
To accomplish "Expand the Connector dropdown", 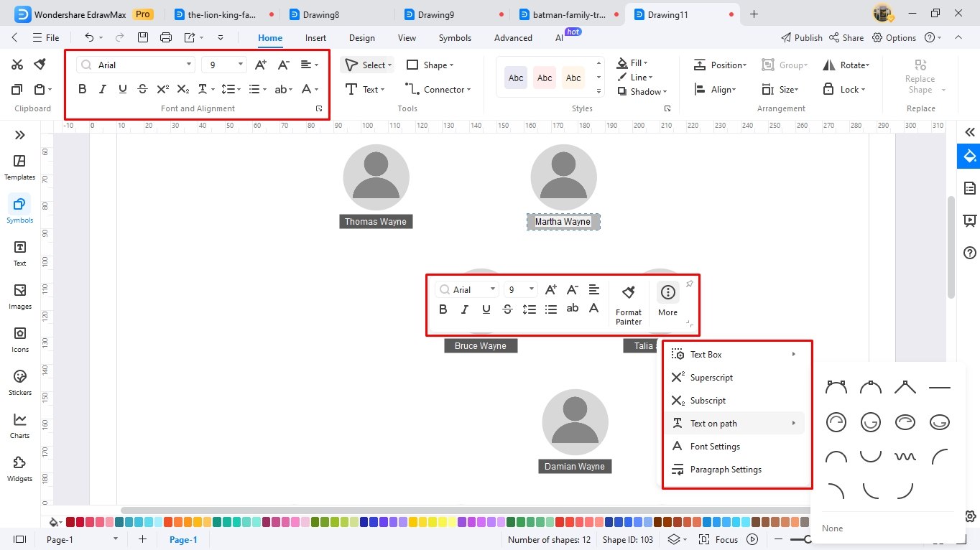I will (468, 90).
